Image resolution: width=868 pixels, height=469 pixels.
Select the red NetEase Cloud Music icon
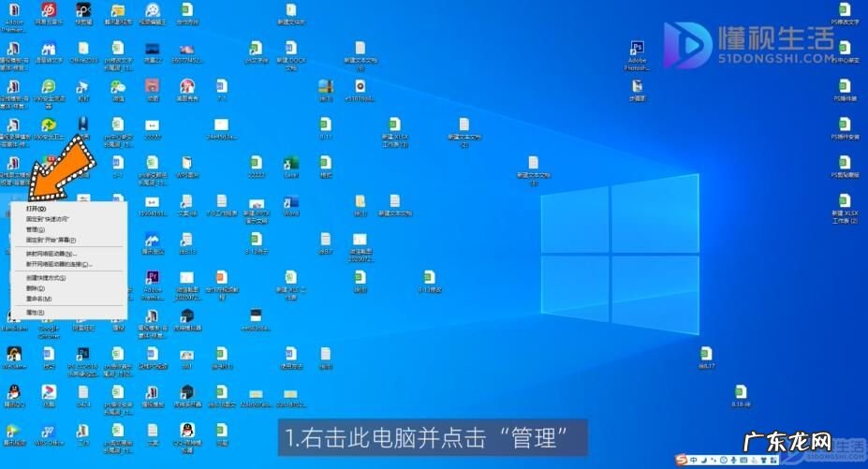(x=49, y=10)
